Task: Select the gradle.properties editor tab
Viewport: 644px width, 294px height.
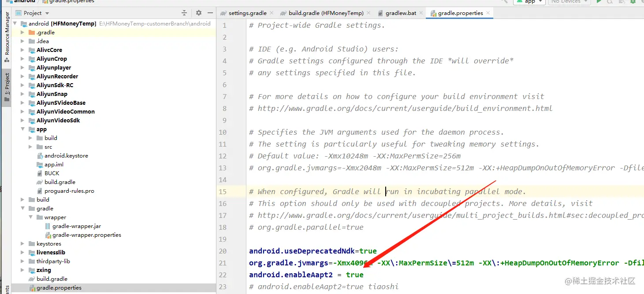Action: click(x=460, y=13)
